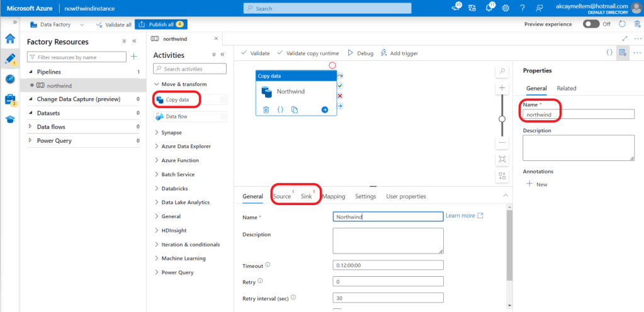Open the Manage toolbox icon
644x312 pixels.
(x=10, y=99)
